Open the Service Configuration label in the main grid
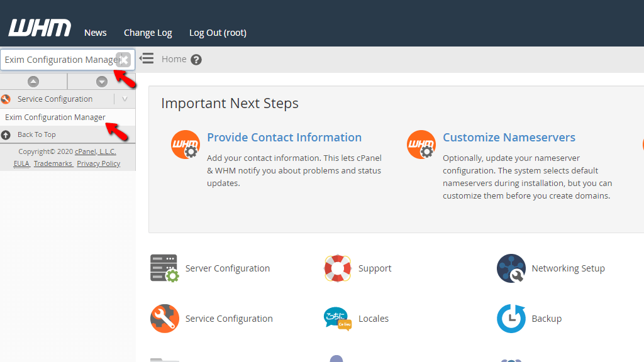The height and width of the screenshot is (362, 644). (x=229, y=319)
